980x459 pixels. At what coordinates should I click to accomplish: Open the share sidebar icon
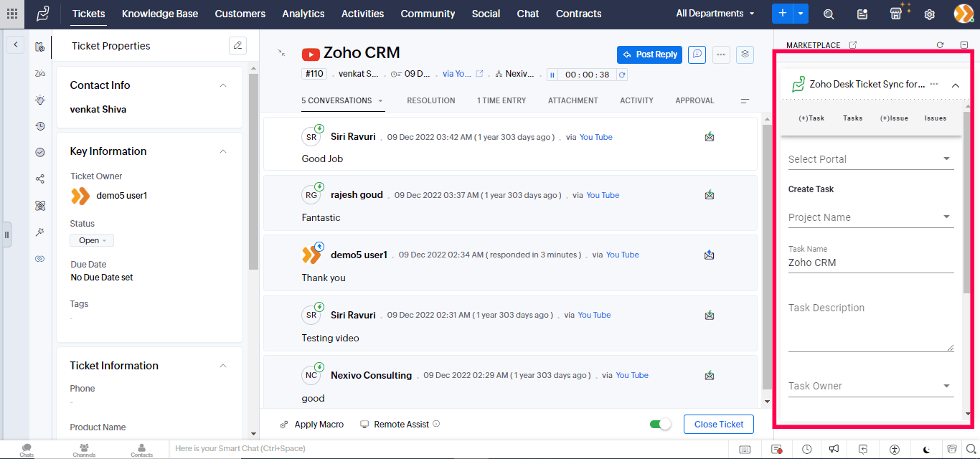tap(40, 179)
